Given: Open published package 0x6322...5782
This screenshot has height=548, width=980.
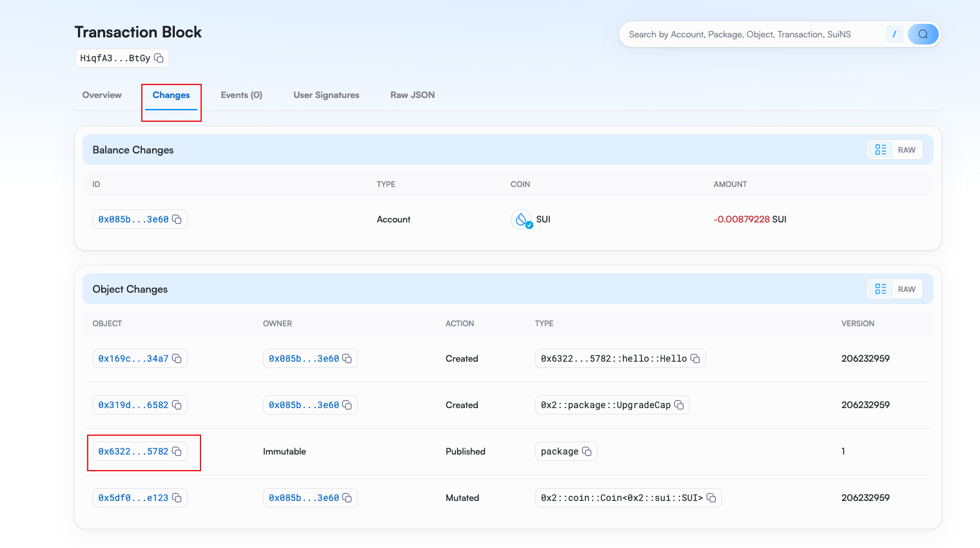Looking at the screenshot, I should pyautogui.click(x=133, y=451).
